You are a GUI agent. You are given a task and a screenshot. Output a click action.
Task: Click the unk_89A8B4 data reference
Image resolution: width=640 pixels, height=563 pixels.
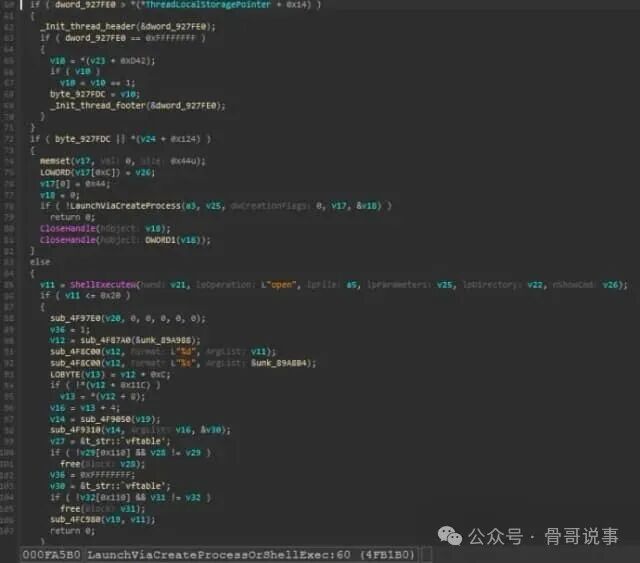coord(282,363)
